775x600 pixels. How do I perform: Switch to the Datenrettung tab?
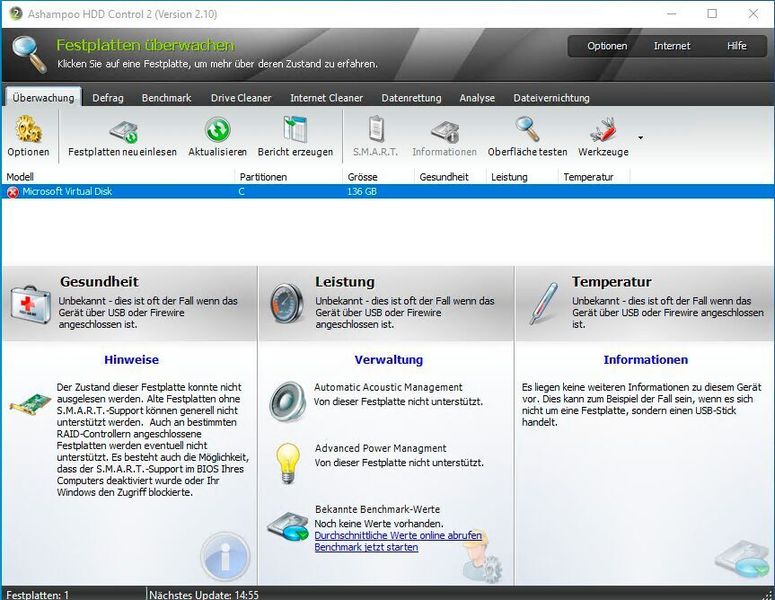(411, 98)
